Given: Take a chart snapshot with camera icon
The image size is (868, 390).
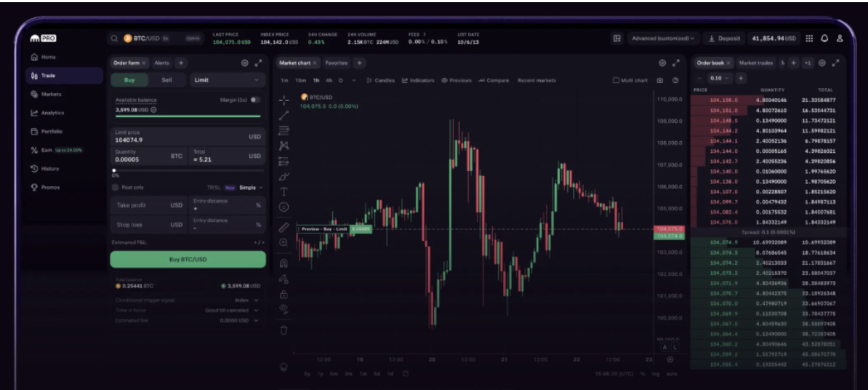Looking at the screenshot, I should (x=660, y=80).
